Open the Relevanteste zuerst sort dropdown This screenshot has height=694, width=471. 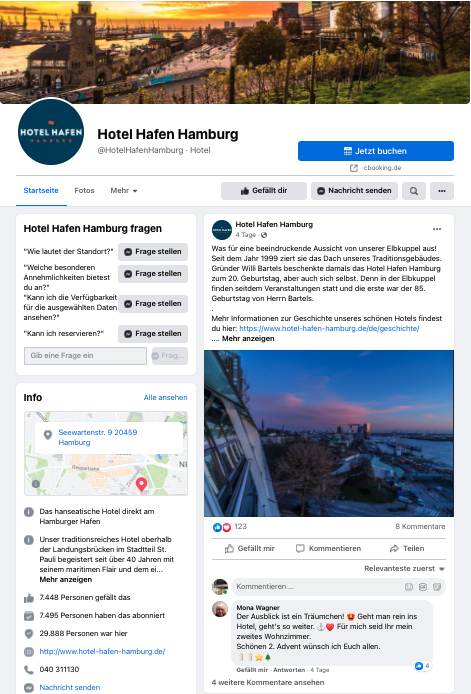pos(404,568)
